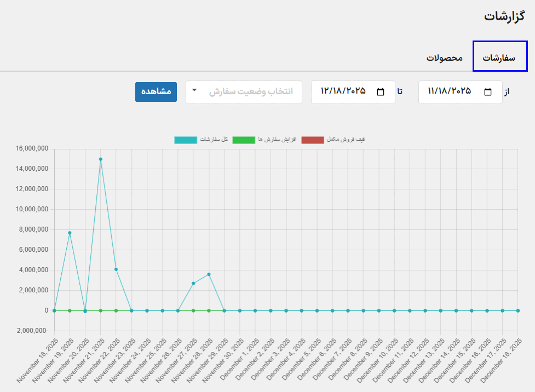Screen dimensions: 535x392
Task: Click the November 27 teal data point
Action: (193, 284)
